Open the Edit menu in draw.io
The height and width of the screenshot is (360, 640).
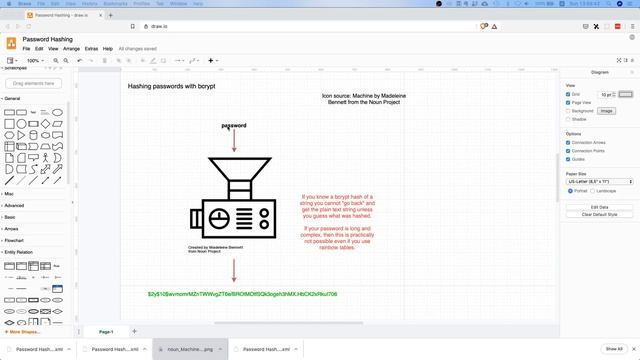coord(39,49)
